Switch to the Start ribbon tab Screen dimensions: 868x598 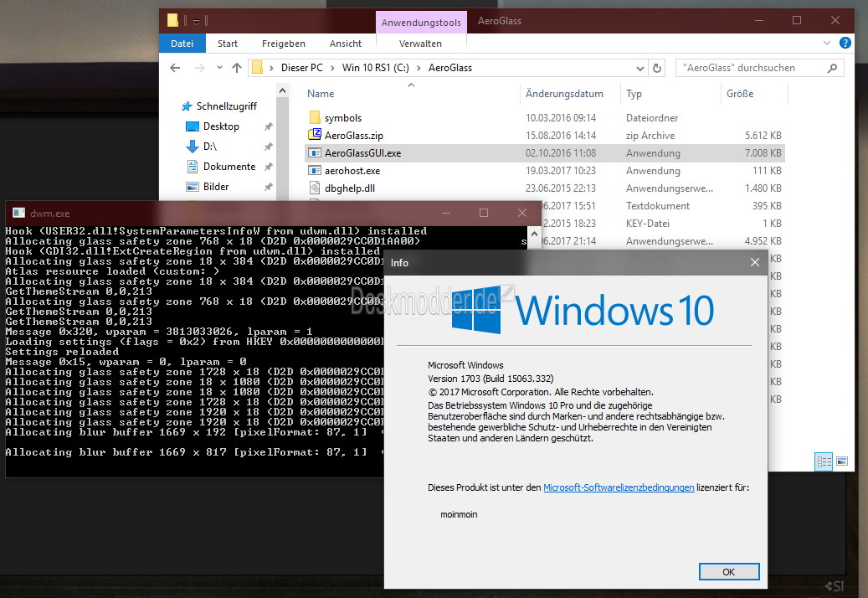(228, 44)
